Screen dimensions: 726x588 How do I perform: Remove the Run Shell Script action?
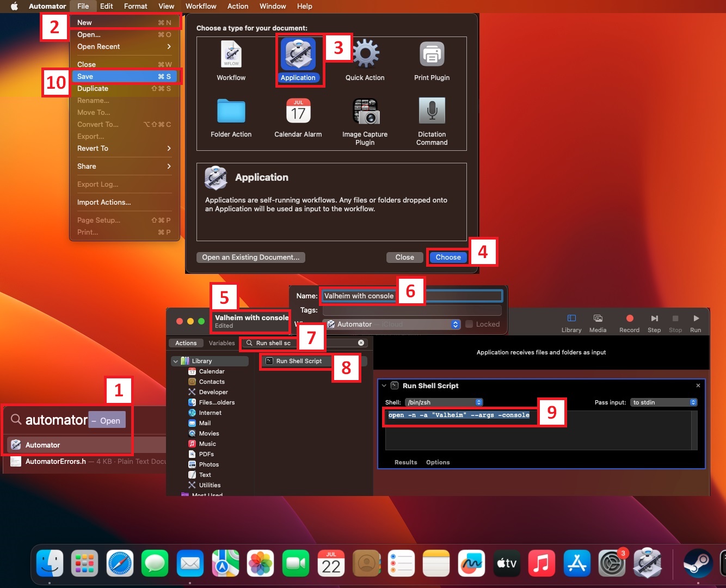coord(698,385)
